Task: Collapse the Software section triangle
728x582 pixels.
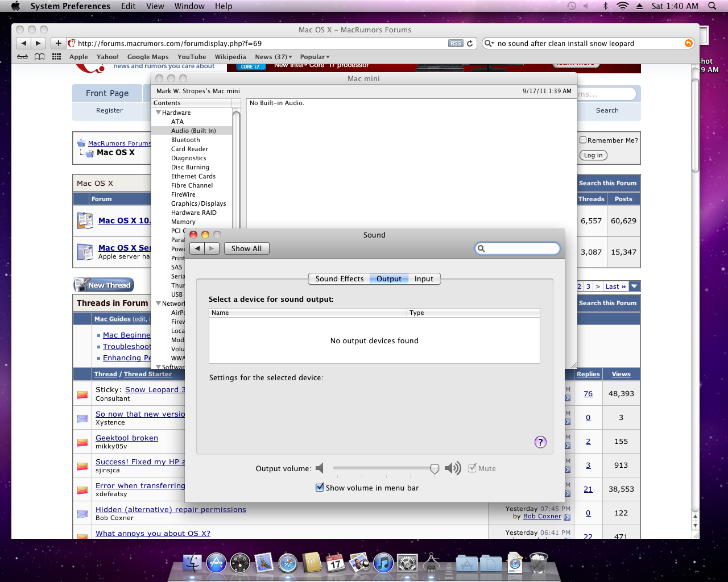Action: (158, 367)
